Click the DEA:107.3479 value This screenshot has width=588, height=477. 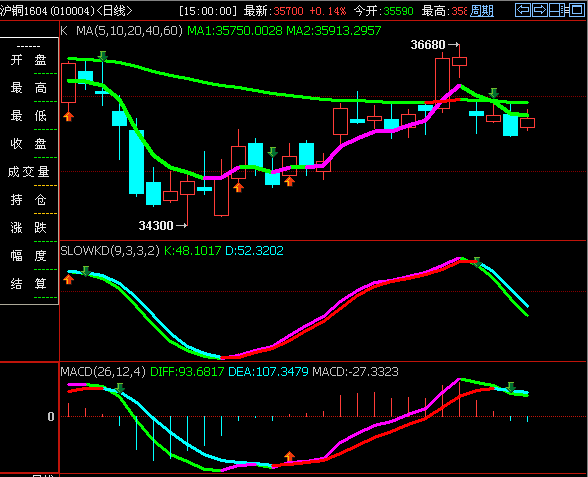268,372
